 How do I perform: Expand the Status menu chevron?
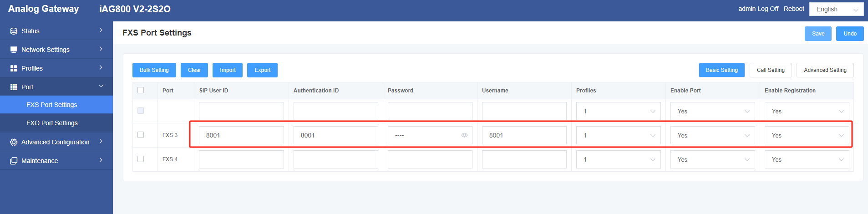101,31
